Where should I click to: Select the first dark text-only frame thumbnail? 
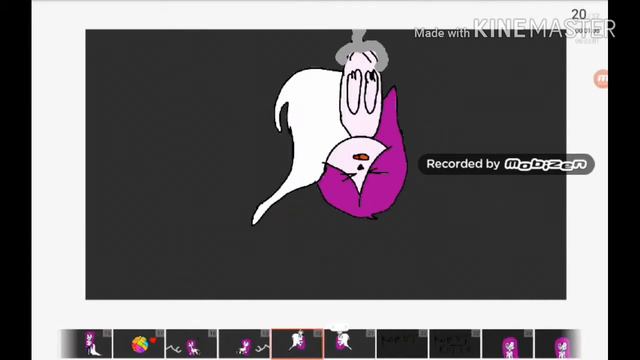(x=402, y=344)
